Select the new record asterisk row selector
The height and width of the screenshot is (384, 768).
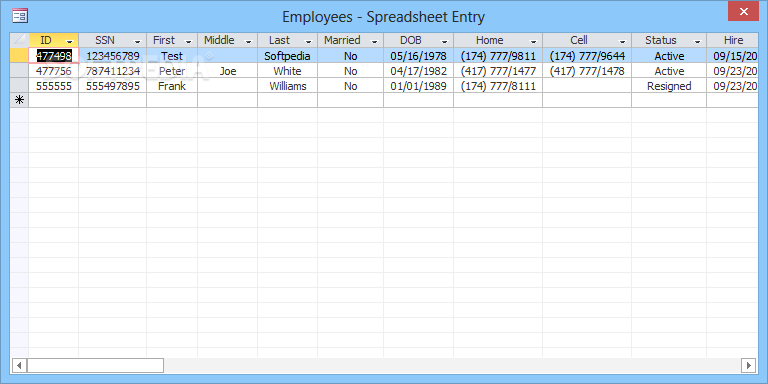click(x=20, y=100)
